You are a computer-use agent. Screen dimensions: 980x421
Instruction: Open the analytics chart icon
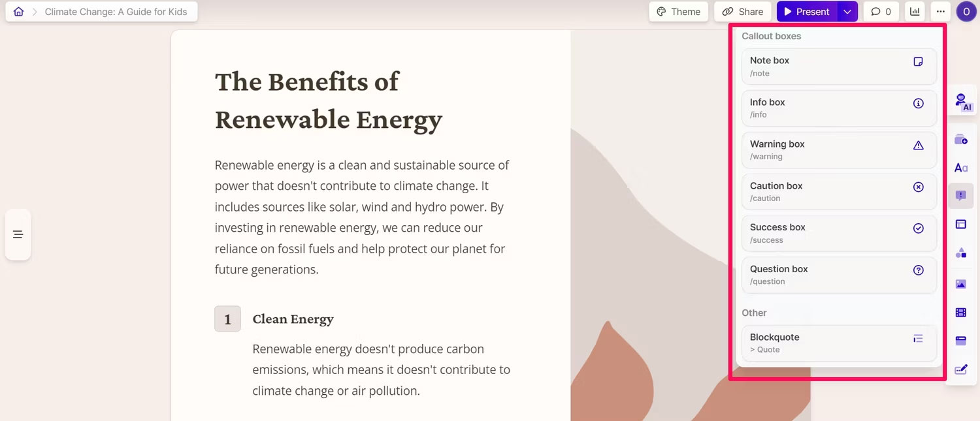point(915,12)
